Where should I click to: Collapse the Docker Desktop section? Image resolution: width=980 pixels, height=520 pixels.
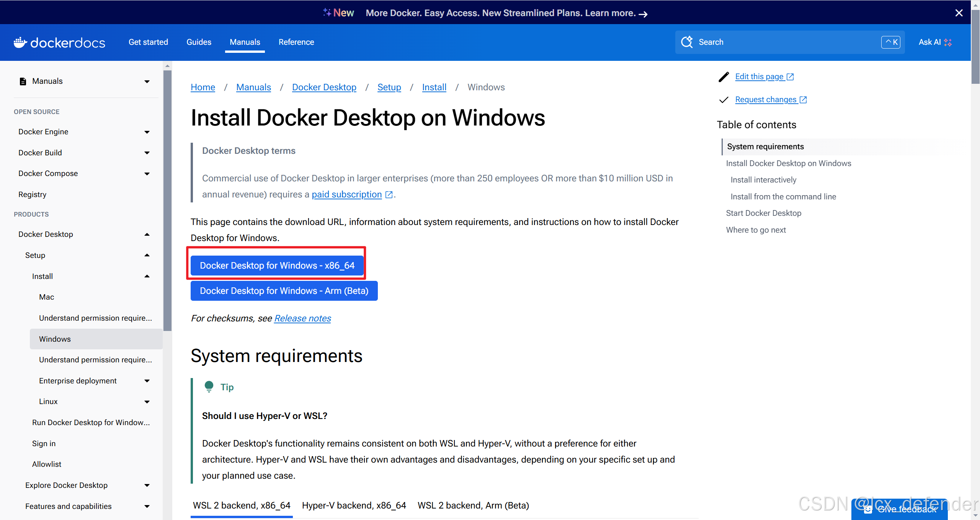pos(147,234)
